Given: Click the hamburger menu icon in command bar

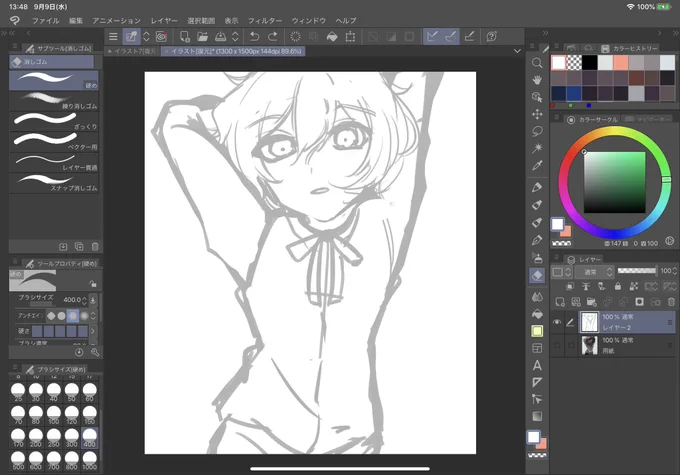Looking at the screenshot, I should [113, 37].
